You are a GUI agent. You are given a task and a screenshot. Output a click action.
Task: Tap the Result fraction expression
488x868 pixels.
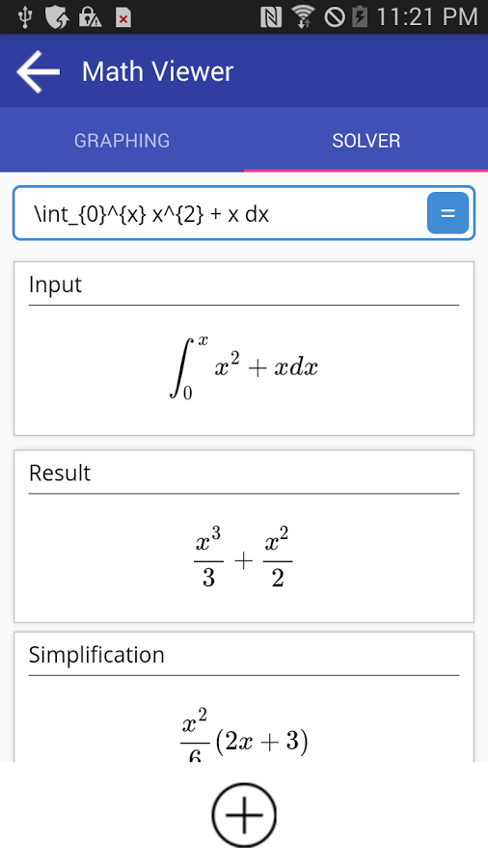[x=243, y=556]
